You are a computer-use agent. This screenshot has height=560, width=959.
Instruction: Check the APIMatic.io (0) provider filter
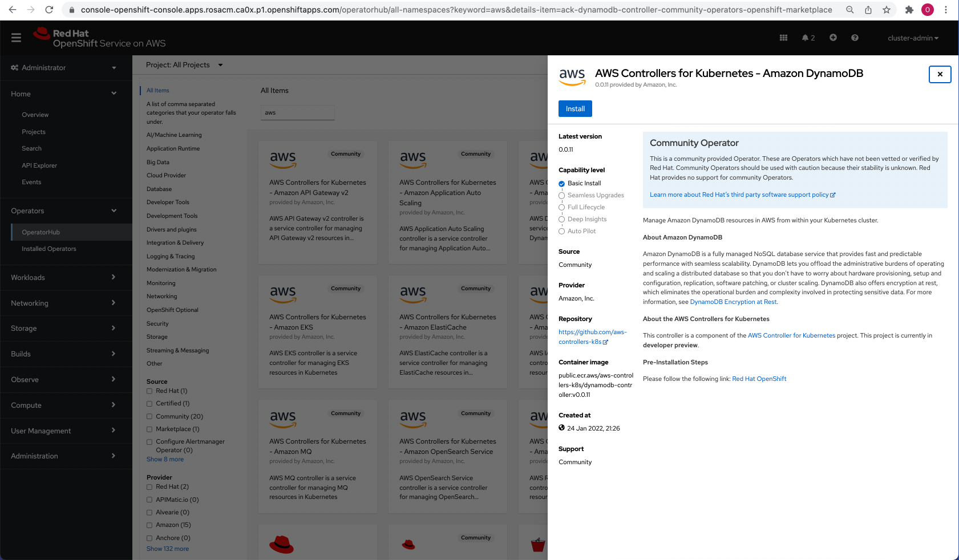click(149, 500)
